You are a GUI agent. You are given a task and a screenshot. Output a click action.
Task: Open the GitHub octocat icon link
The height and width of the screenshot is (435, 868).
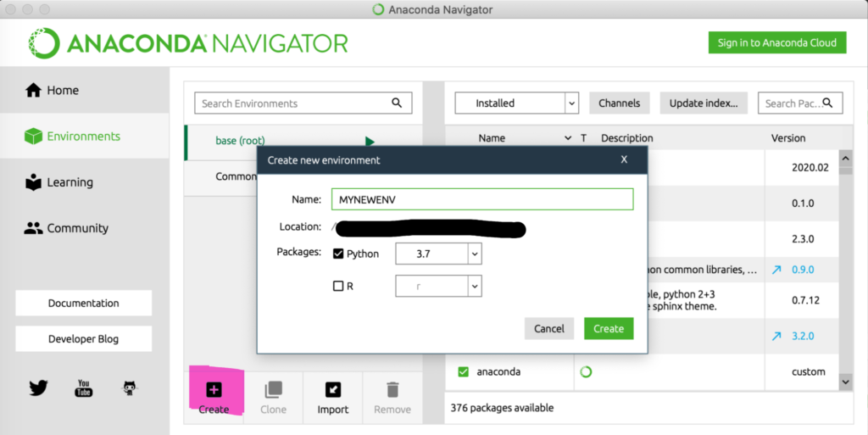(x=130, y=388)
